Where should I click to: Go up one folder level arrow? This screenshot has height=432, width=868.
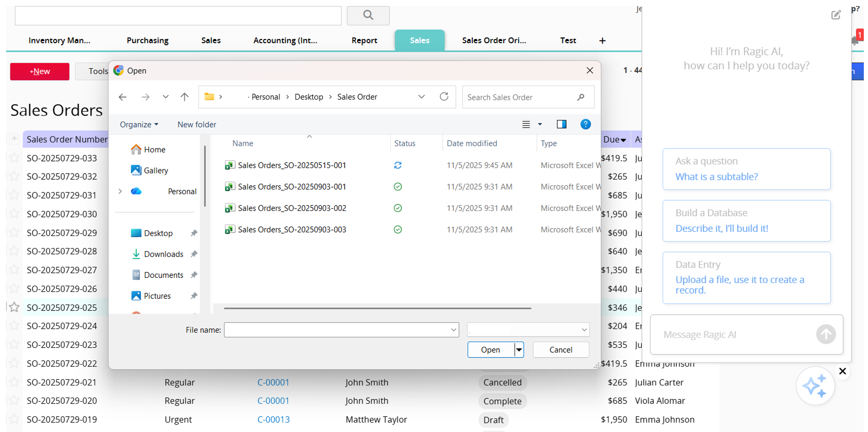click(x=184, y=97)
